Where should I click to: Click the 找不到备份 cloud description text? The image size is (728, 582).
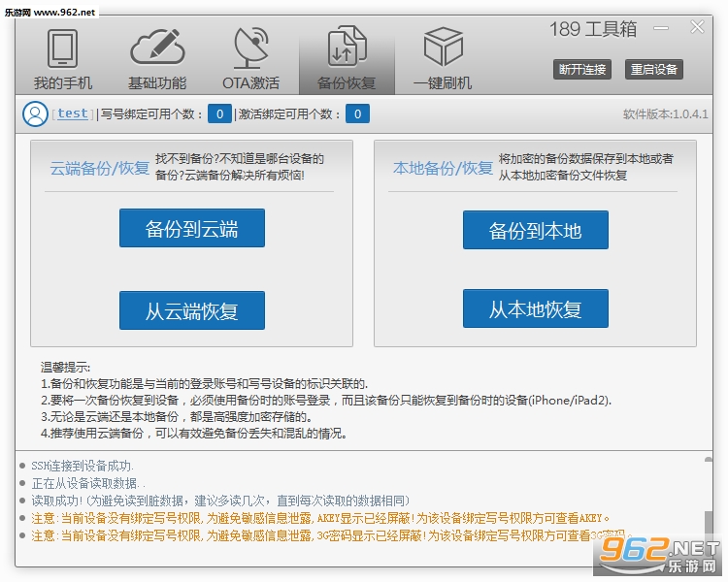[x=240, y=167]
